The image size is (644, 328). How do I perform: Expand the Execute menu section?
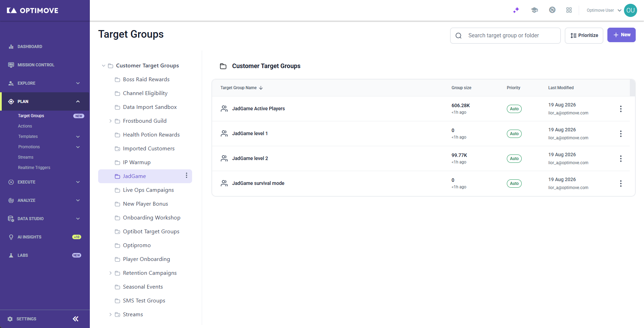[x=78, y=182]
